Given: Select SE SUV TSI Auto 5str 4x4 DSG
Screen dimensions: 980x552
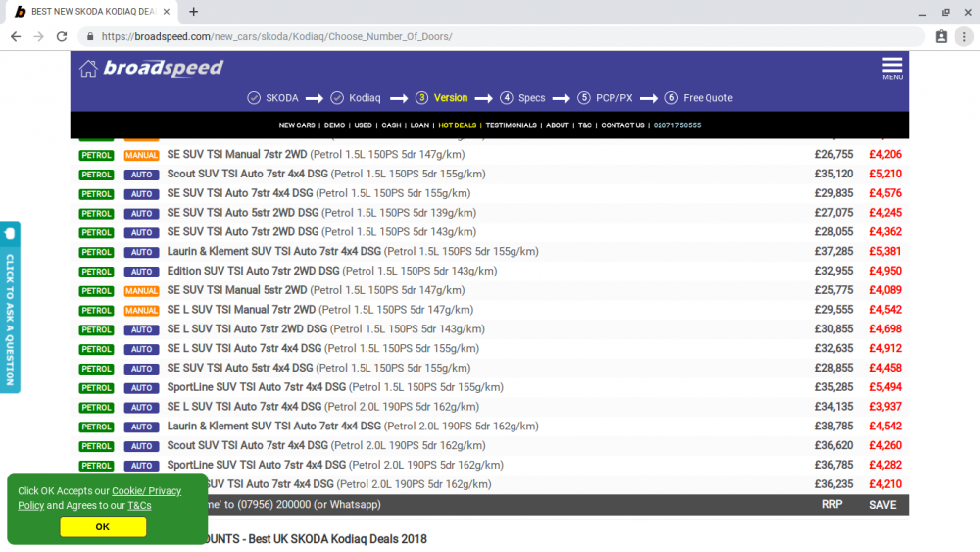Looking at the screenshot, I should coord(318,368).
